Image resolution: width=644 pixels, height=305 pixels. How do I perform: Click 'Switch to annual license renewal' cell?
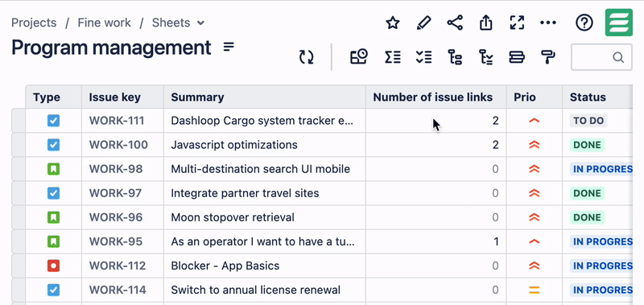265,291
